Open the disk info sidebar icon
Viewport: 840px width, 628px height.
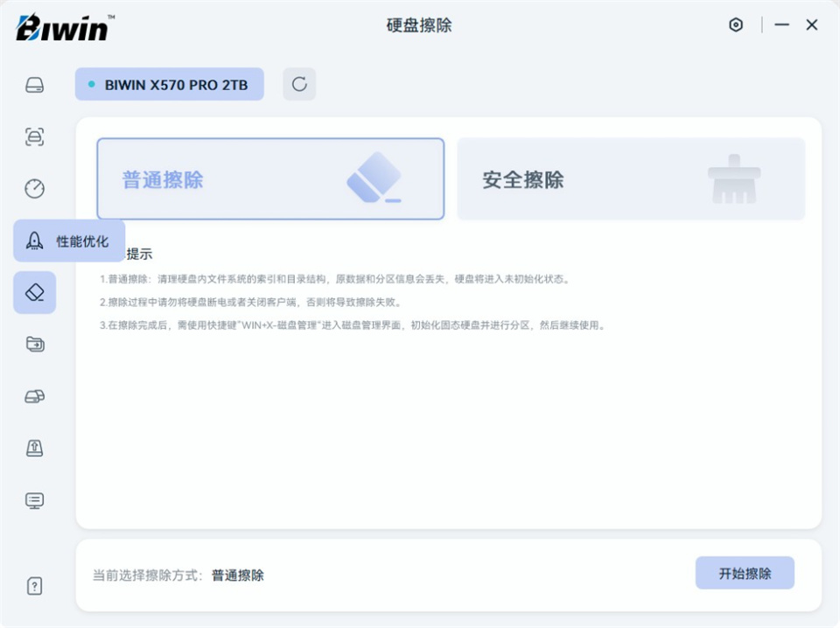pos(35,85)
